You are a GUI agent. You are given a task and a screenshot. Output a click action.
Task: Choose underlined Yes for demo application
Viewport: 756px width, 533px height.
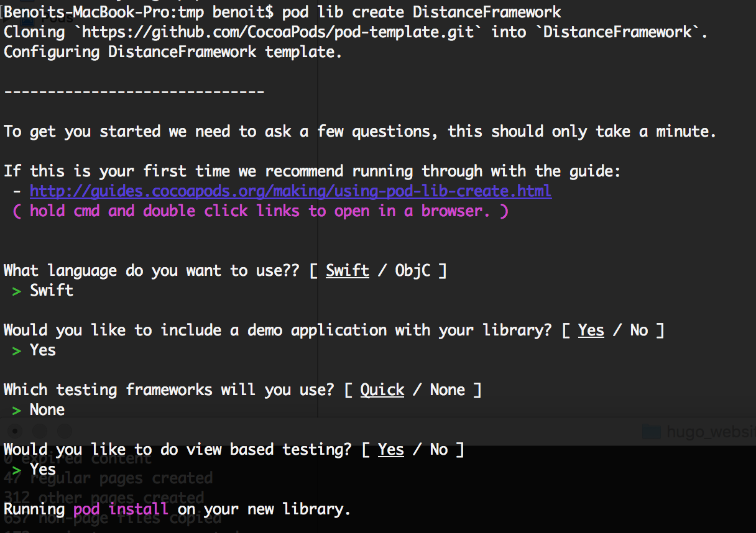coord(591,330)
